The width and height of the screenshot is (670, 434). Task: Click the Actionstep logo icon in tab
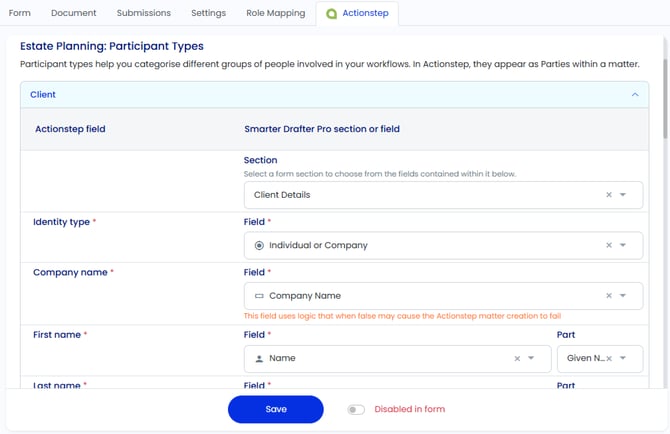tap(332, 14)
